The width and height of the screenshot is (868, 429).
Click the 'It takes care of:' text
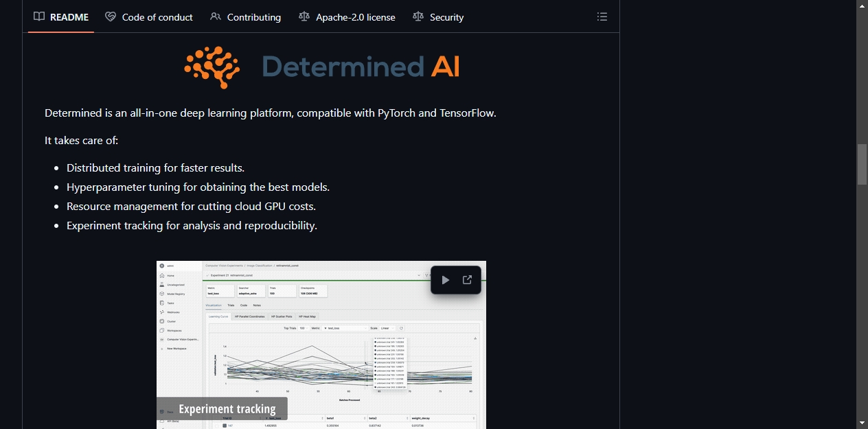[82, 140]
